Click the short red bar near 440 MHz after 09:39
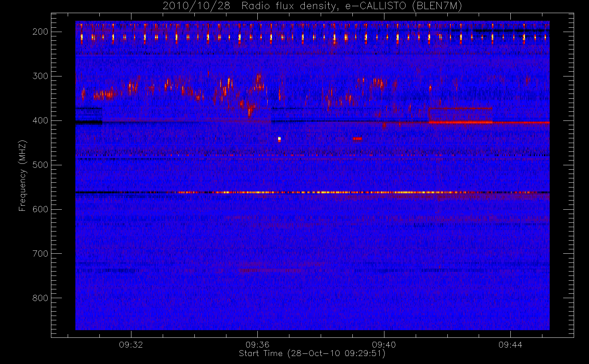 (x=357, y=139)
